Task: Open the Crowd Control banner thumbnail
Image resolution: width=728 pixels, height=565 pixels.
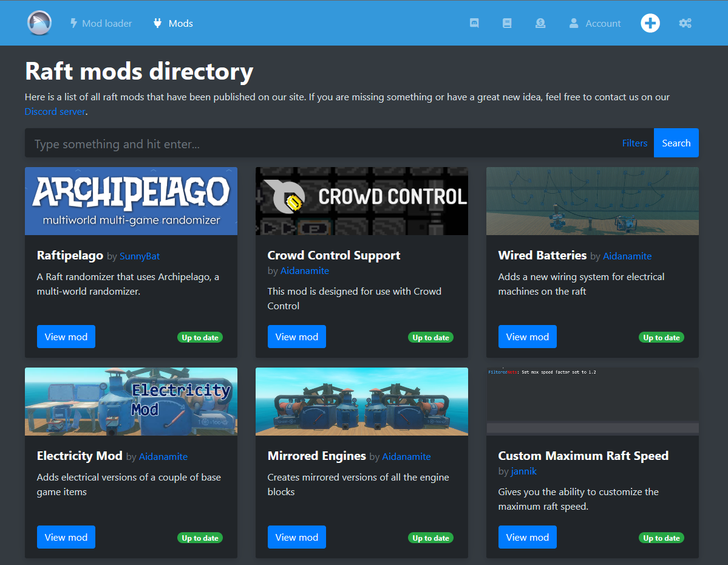Action: click(362, 201)
